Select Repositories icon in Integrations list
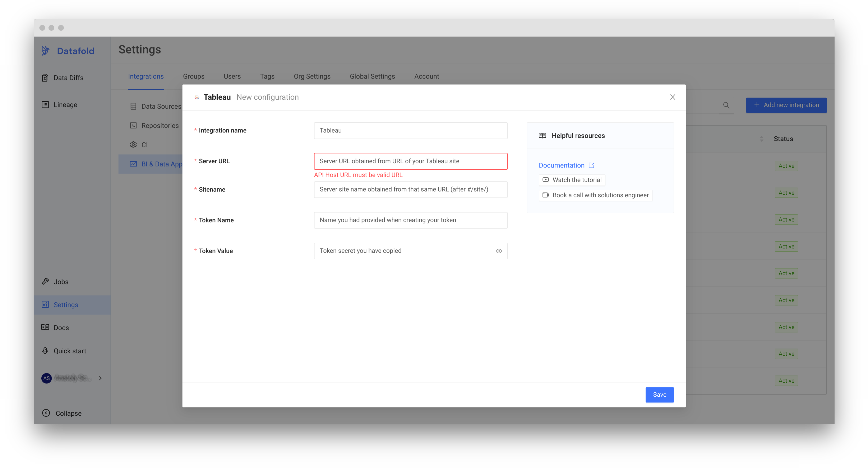 [133, 126]
